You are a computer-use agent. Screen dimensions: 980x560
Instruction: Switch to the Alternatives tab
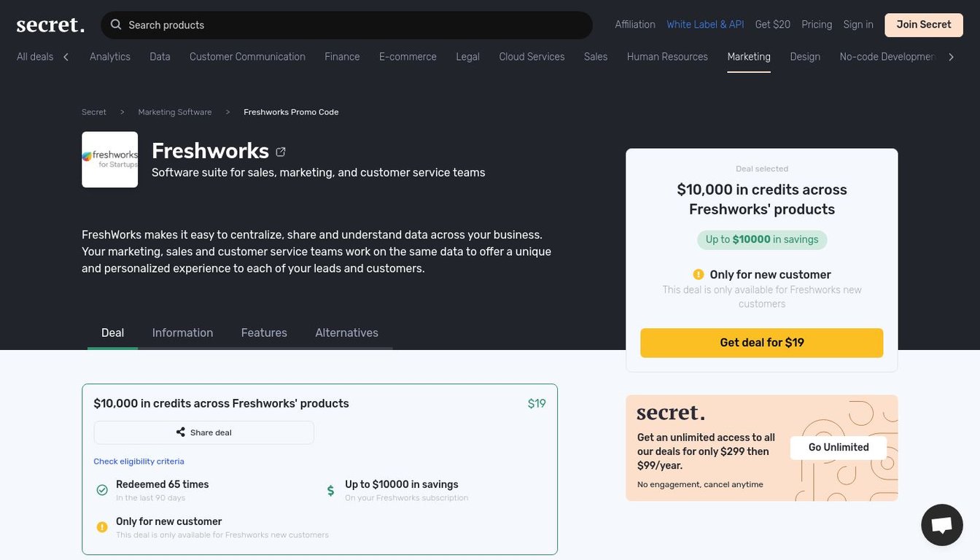[346, 332]
